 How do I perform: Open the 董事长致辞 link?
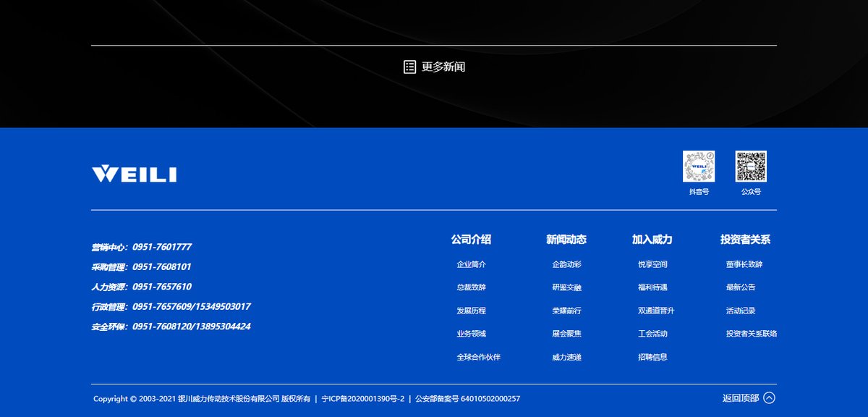tap(744, 264)
